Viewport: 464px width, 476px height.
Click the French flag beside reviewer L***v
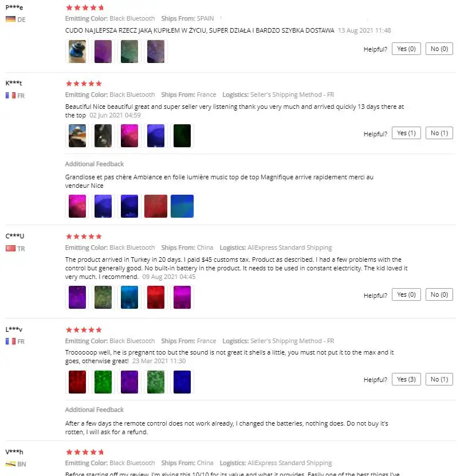pos(10,341)
